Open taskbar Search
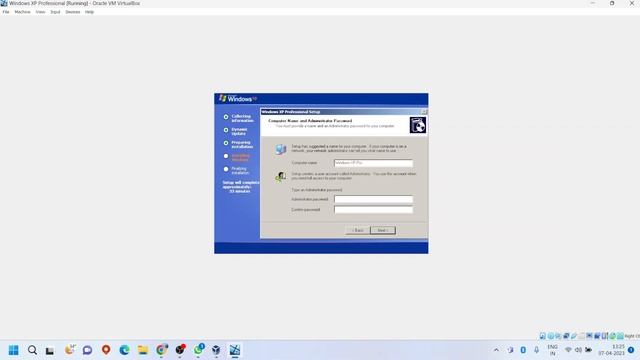Viewport: 640px width, 360px height. coord(32,350)
